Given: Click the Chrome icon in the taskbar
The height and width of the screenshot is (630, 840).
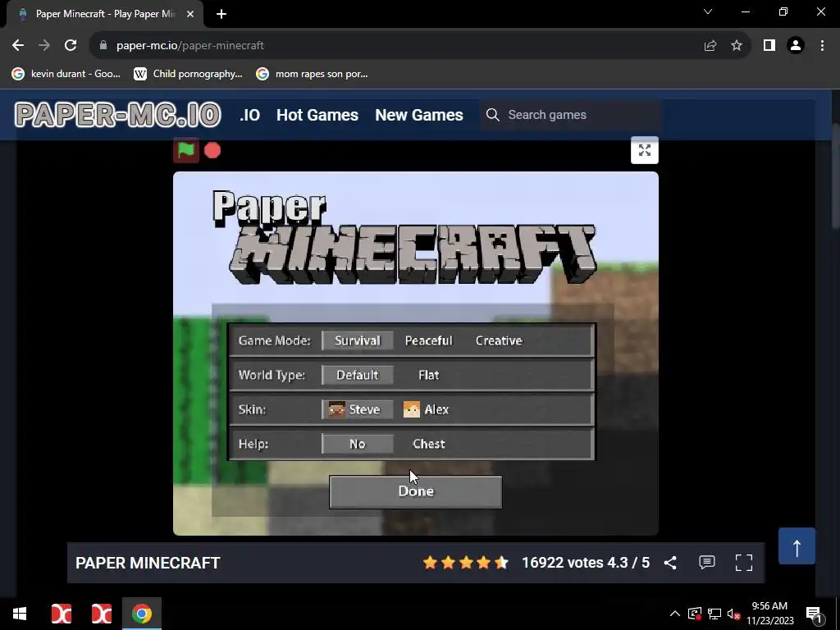Looking at the screenshot, I should (141, 614).
